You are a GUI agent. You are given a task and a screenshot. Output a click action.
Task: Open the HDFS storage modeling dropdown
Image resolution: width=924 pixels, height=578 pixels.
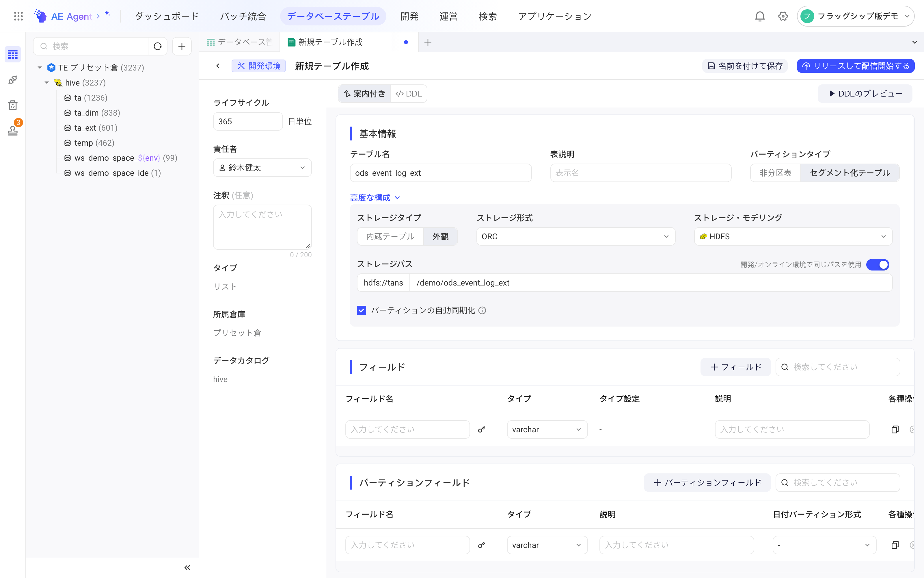793,237
